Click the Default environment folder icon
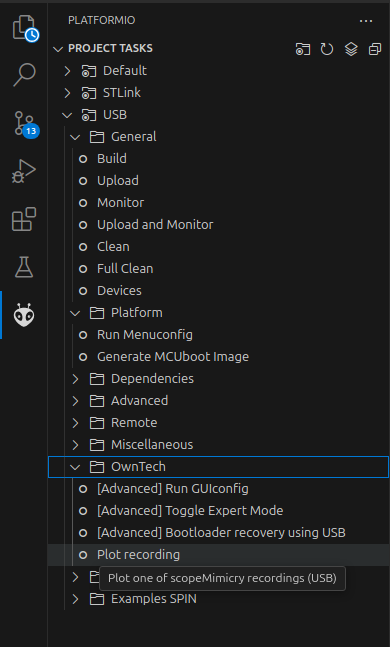 (88, 71)
